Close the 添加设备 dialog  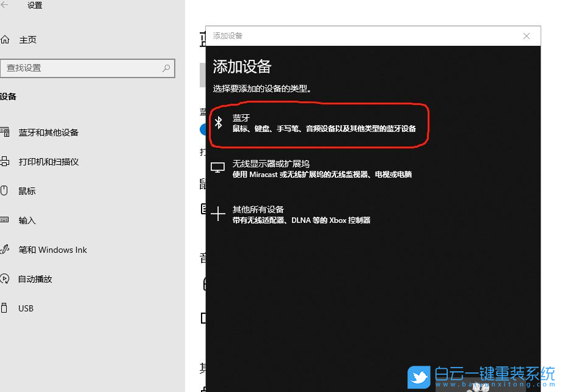tap(526, 36)
